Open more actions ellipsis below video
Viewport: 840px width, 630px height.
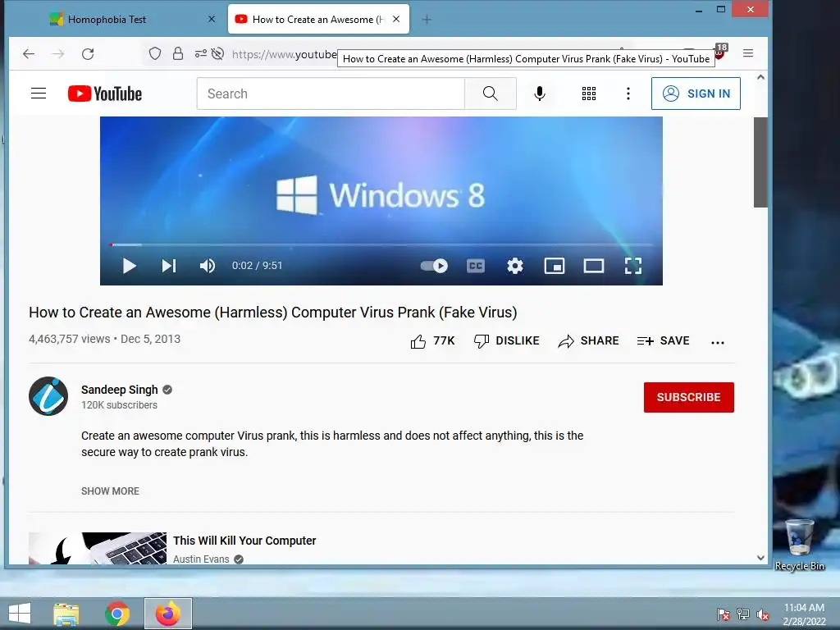[717, 342]
